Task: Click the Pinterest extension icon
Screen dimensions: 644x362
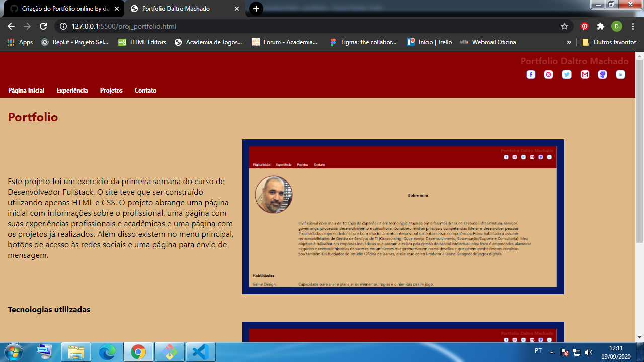Action: click(x=585, y=26)
